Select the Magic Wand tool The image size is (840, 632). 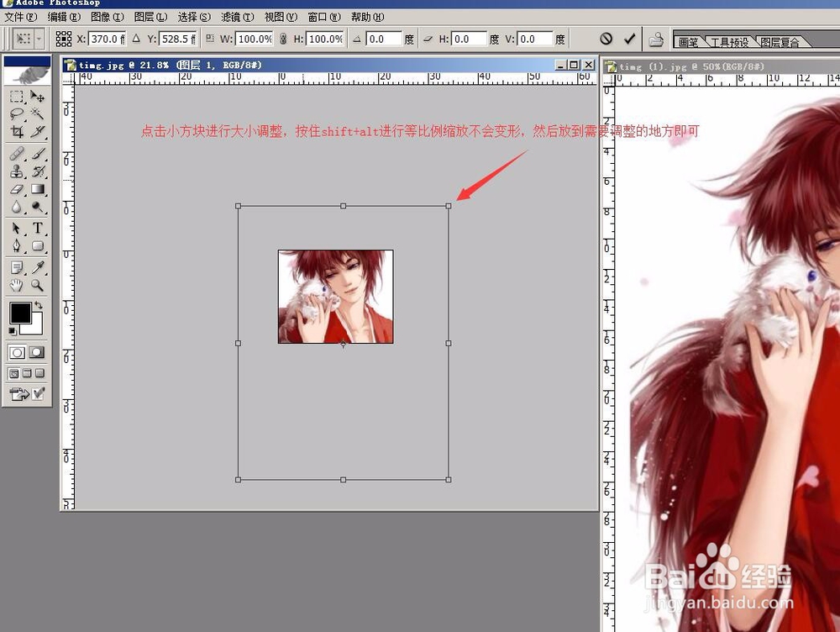(37, 113)
